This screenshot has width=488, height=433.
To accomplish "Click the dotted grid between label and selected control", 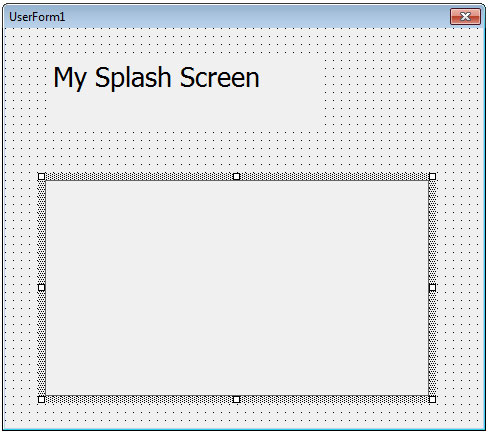I will (x=243, y=151).
